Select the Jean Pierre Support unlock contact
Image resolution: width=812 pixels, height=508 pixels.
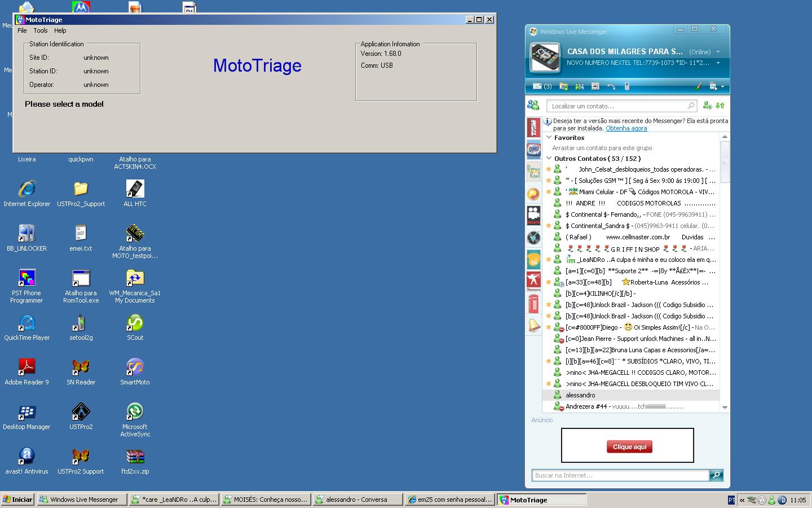click(631, 339)
